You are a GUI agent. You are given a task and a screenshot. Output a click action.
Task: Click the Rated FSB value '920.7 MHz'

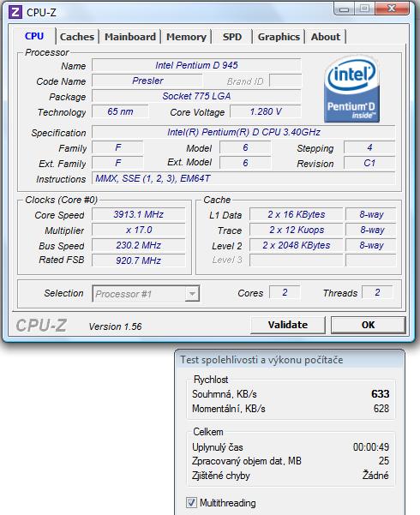point(138,260)
